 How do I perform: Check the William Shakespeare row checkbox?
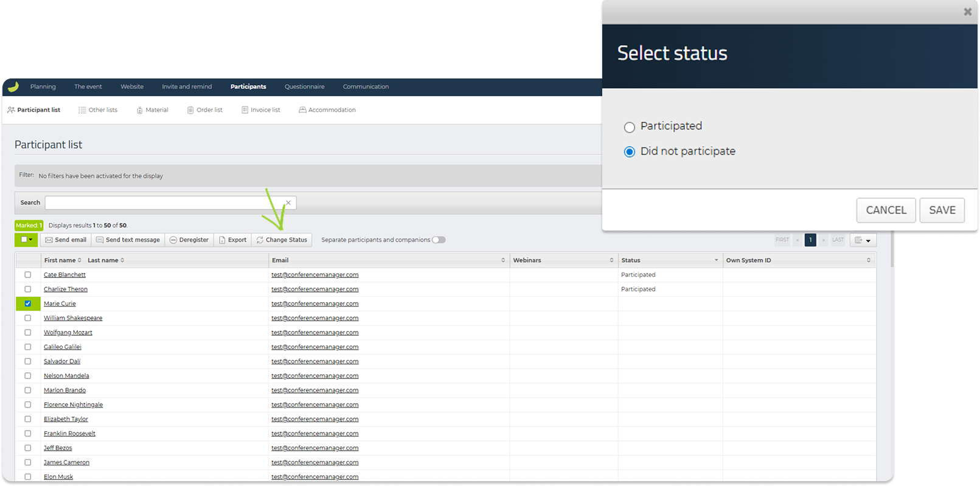(x=28, y=318)
